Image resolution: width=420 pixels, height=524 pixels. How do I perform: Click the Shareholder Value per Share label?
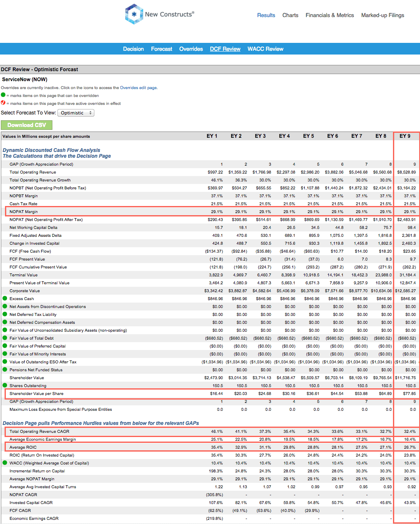(x=37, y=394)
